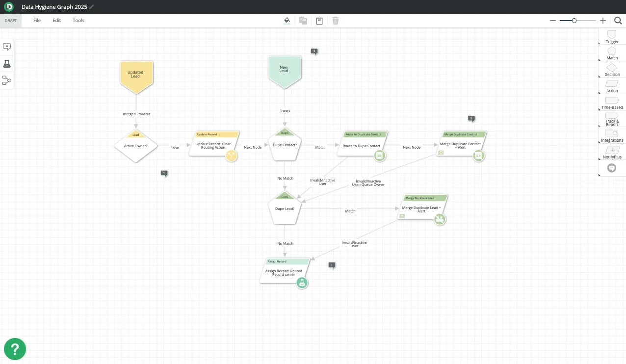
Task: Open the File menu
Action: (37, 21)
